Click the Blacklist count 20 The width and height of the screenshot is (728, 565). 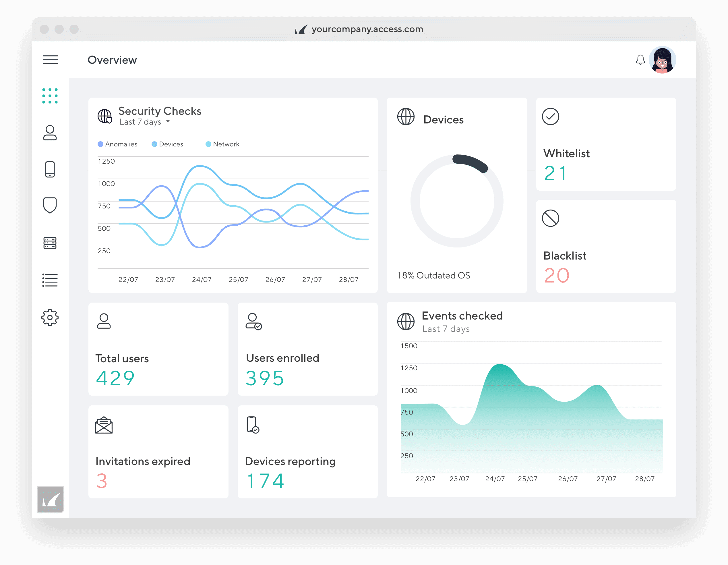pos(557,276)
